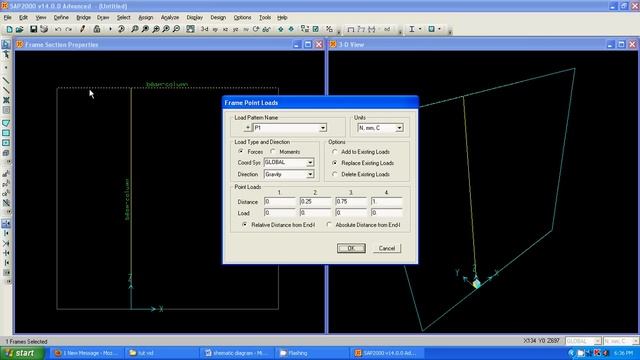Click the Save toolbar icon
Viewport: 640px width, 360px height.
pos(33,29)
